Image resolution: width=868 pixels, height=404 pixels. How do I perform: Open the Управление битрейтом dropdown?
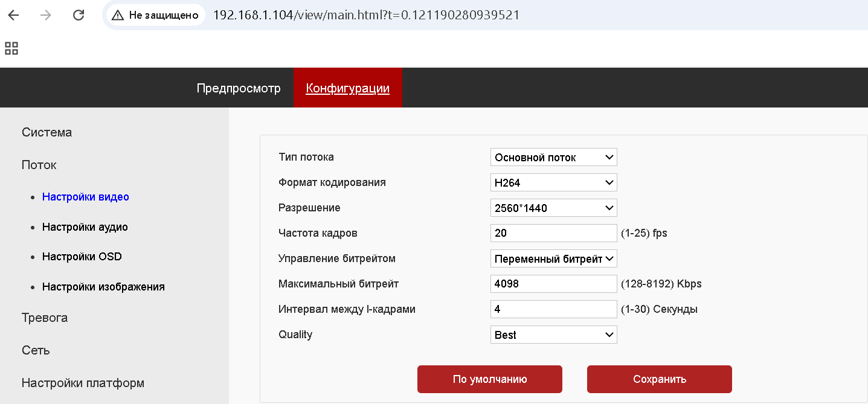pyautogui.click(x=554, y=258)
